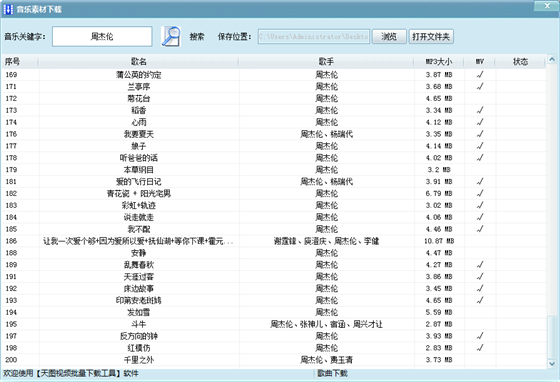Click MV checkmark for 蒲公英的约定
Image resolution: width=560 pixels, height=382 pixels.
pyautogui.click(x=480, y=75)
